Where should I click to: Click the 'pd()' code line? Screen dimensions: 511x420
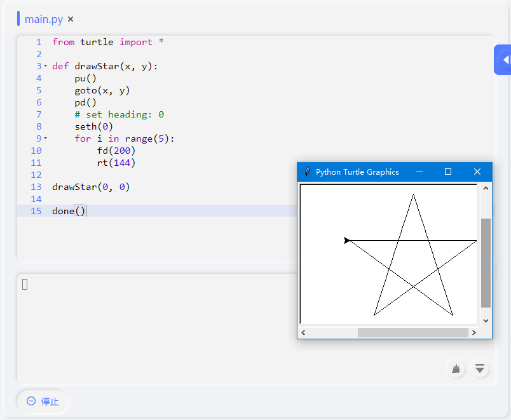tap(85, 102)
